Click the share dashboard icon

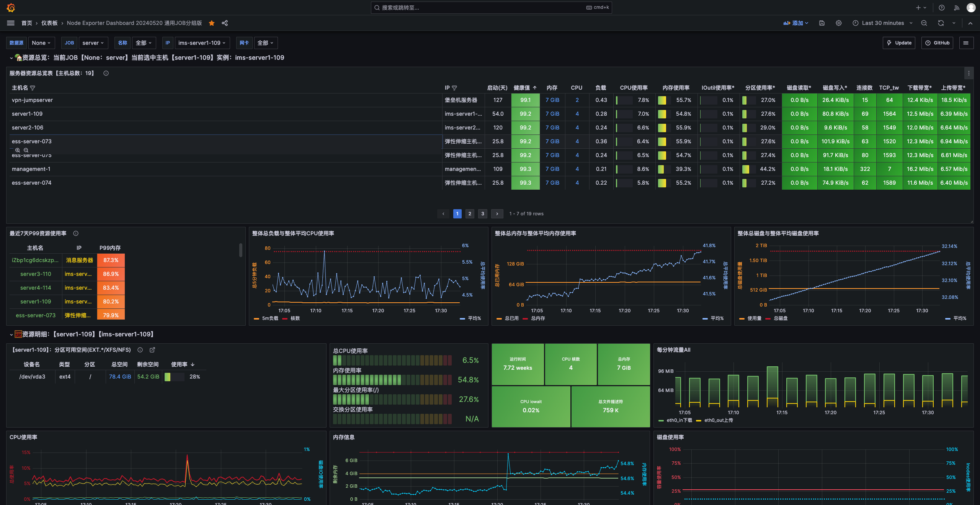point(225,23)
